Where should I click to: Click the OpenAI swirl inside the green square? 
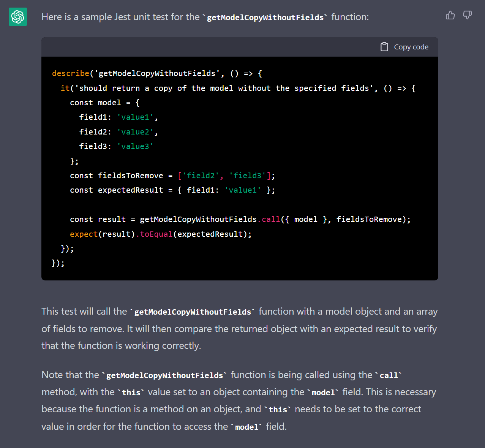(17, 16)
